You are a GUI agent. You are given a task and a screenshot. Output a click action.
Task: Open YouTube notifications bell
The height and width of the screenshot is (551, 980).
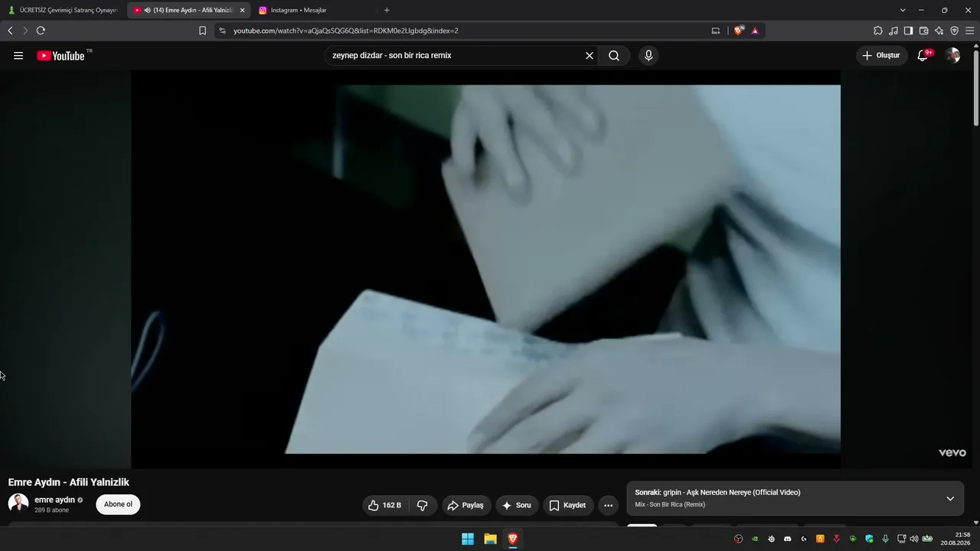click(923, 55)
